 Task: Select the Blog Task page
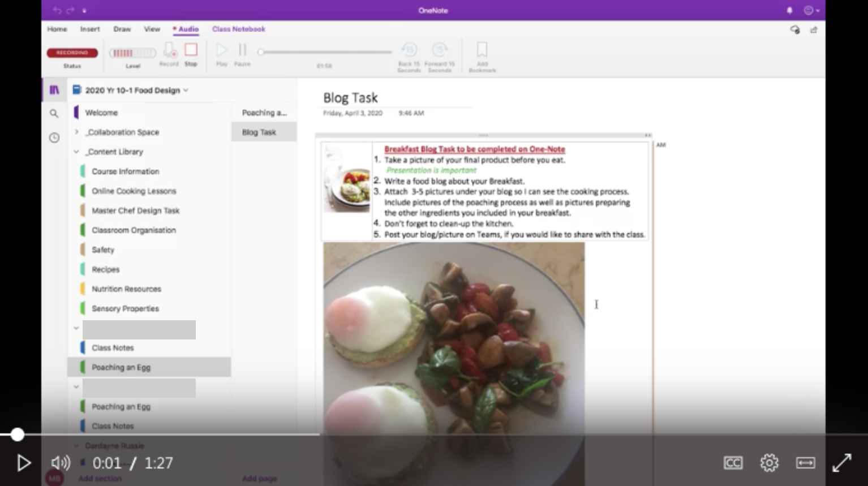(x=264, y=132)
